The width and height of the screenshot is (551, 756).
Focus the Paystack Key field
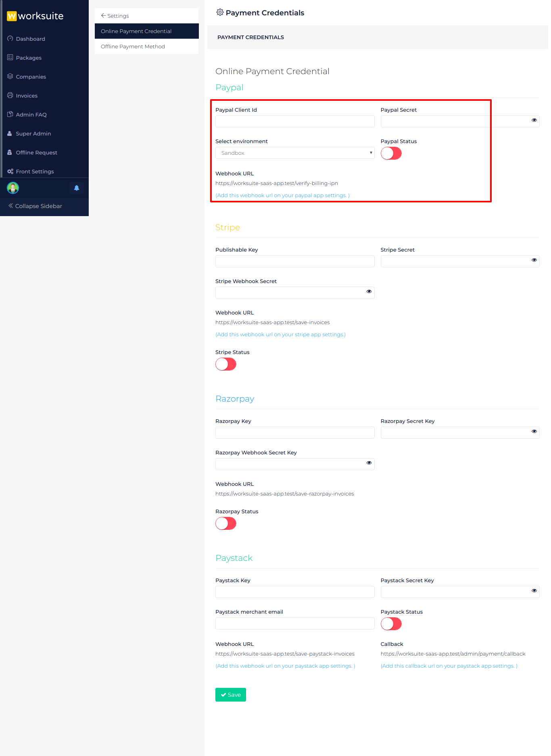295,592
